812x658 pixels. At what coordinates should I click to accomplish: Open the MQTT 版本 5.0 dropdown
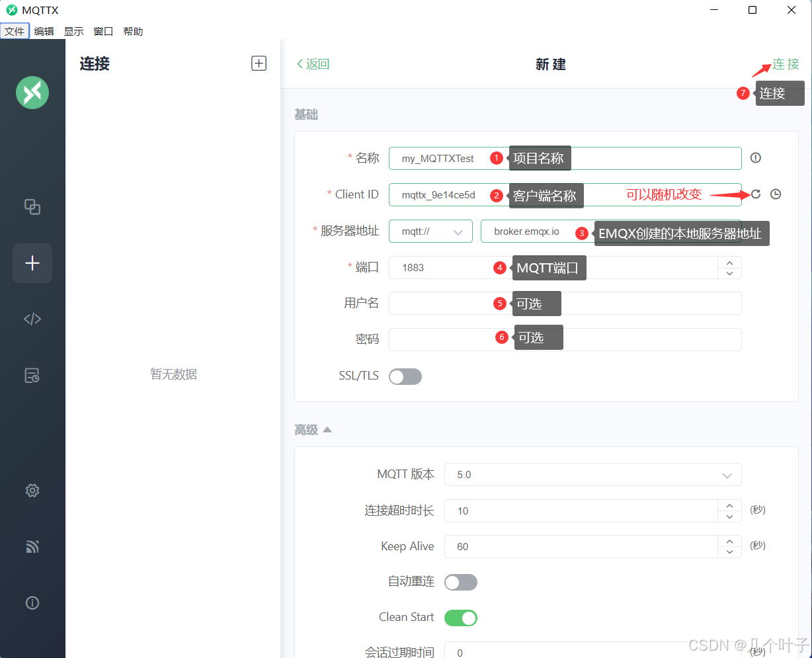point(593,475)
